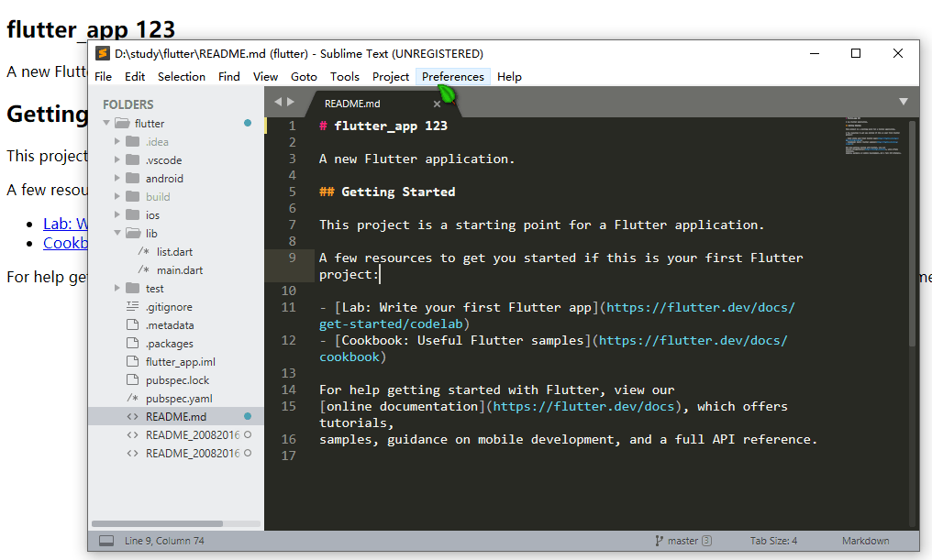Screen dimensions: 932x560
Task: Open the View menu
Action: click(265, 77)
